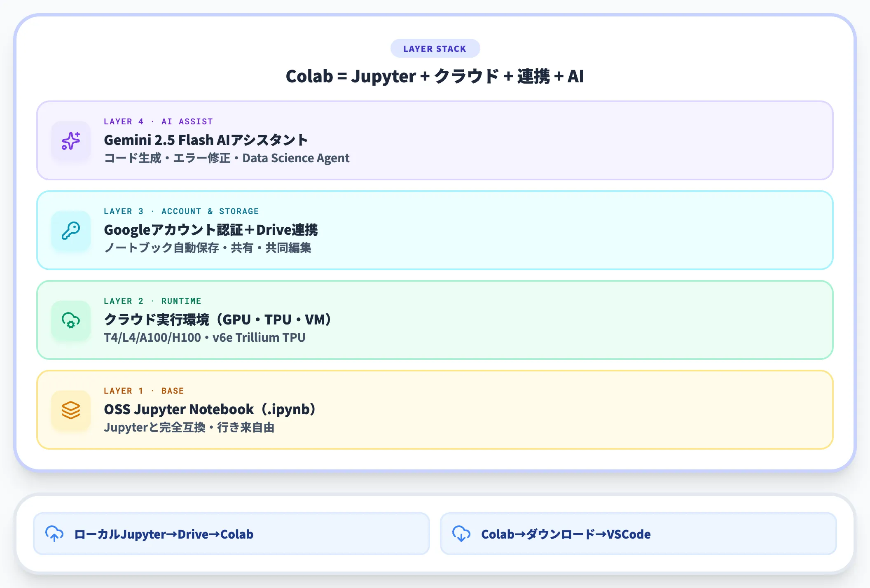Click the cloud upload icon
This screenshot has height=588, width=870.
pos(54,534)
